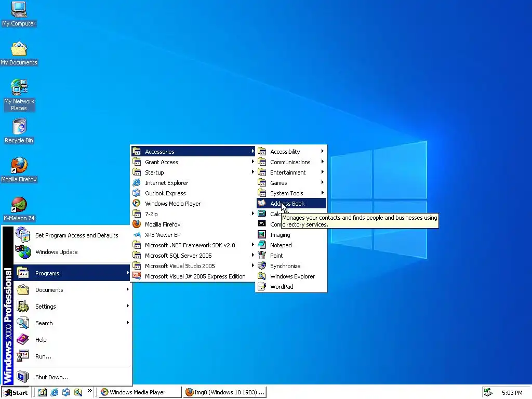Click the Start button
This screenshot has height=399, width=532.
coord(16,392)
